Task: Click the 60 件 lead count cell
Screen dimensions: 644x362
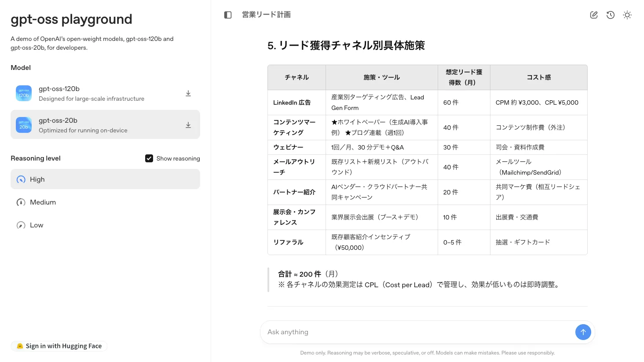Action: (x=464, y=102)
